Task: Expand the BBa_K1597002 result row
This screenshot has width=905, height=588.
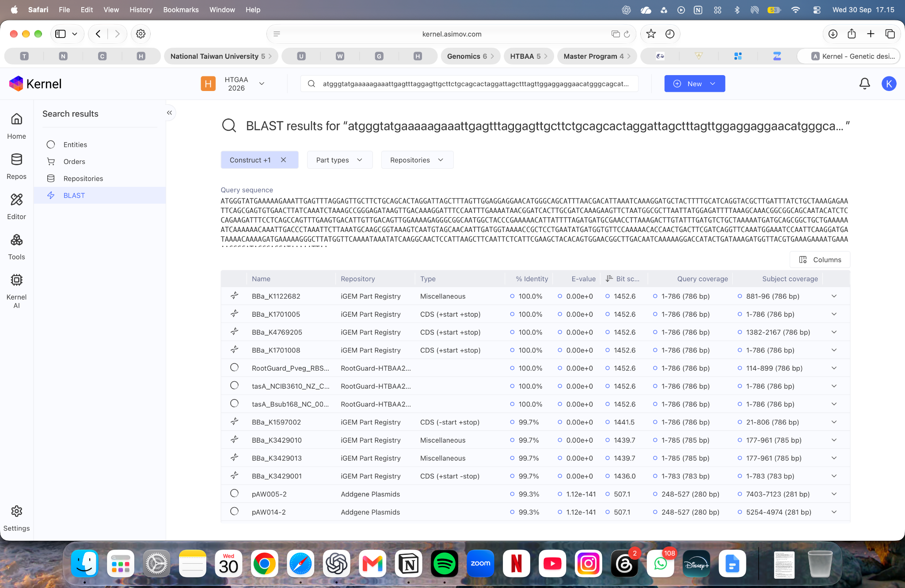Action: [x=834, y=422]
